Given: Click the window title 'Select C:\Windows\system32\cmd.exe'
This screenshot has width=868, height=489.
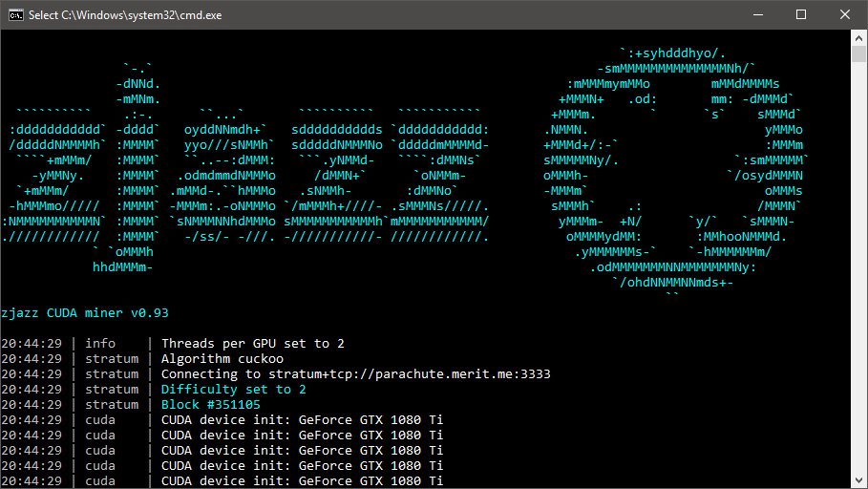Looking at the screenshot, I should (x=125, y=15).
